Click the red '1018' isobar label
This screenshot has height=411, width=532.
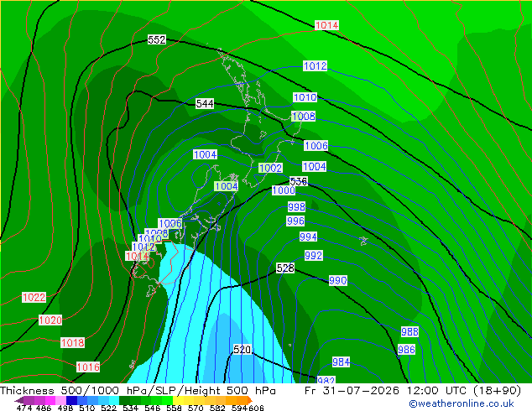73,342
